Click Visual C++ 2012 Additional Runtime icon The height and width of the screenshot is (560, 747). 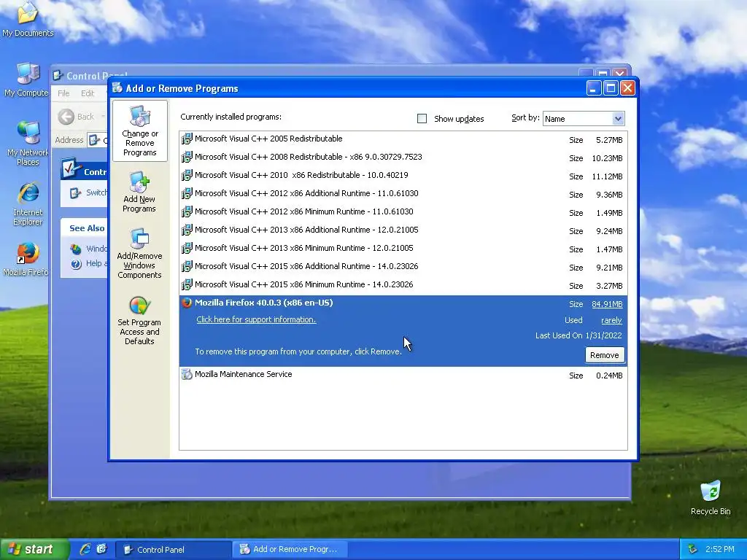[x=187, y=194]
